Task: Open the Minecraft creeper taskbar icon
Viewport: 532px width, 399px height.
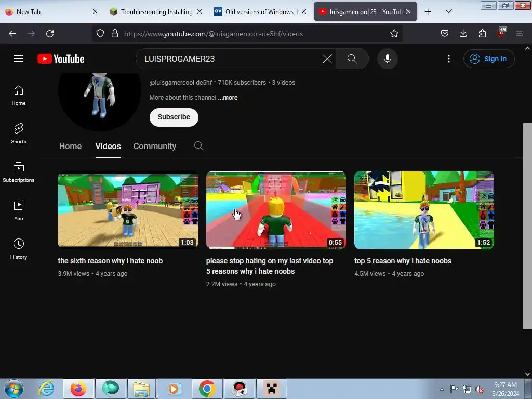Action: coord(271,389)
